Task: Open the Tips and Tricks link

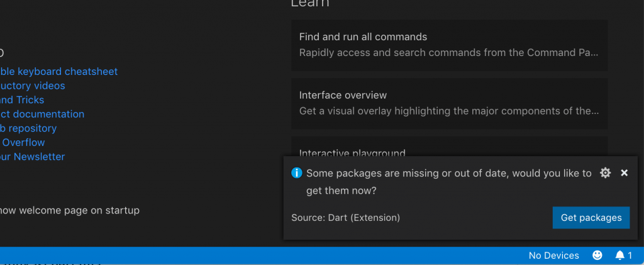Action: [x=22, y=100]
